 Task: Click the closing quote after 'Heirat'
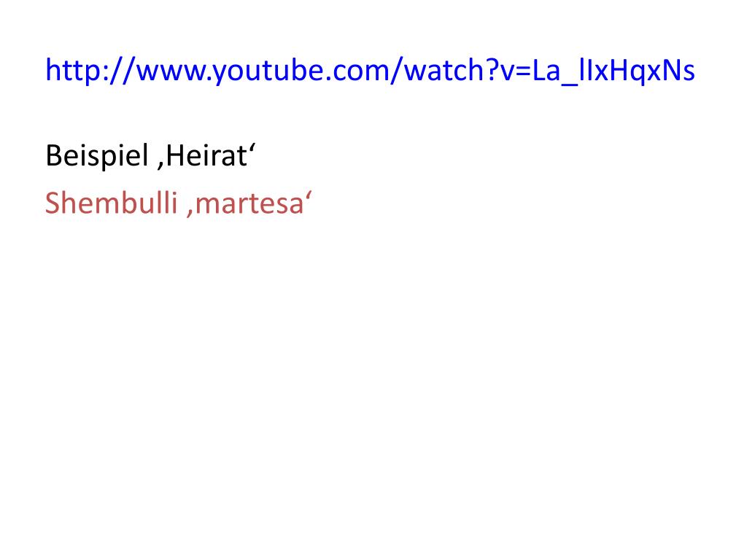252,147
